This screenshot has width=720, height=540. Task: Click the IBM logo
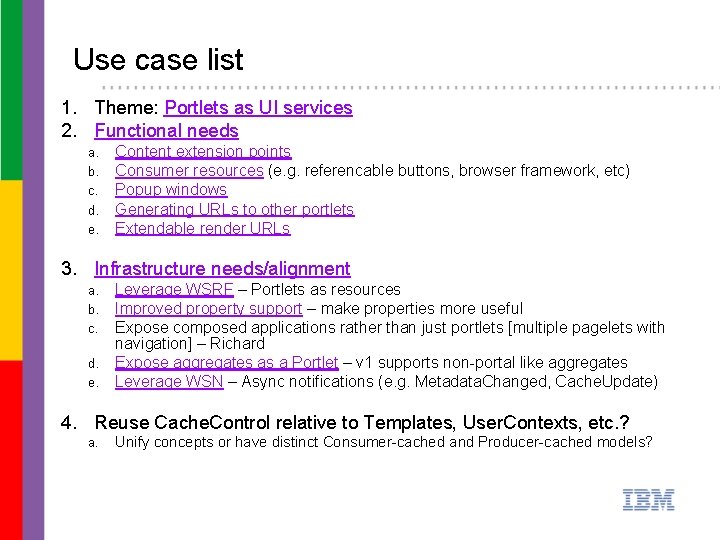point(648,500)
